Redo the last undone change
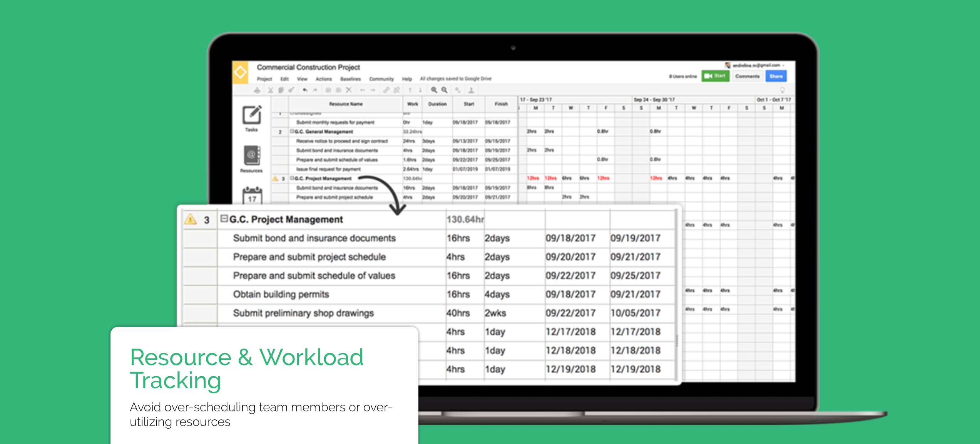The height and width of the screenshot is (444, 980). (x=315, y=90)
